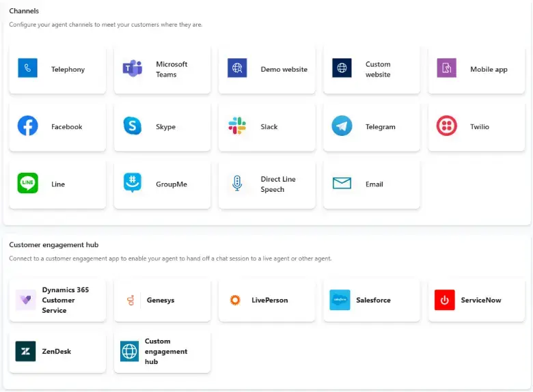533x392 pixels.
Task: Configure the Facebook channel label
Action: click(x=67, y=127)
